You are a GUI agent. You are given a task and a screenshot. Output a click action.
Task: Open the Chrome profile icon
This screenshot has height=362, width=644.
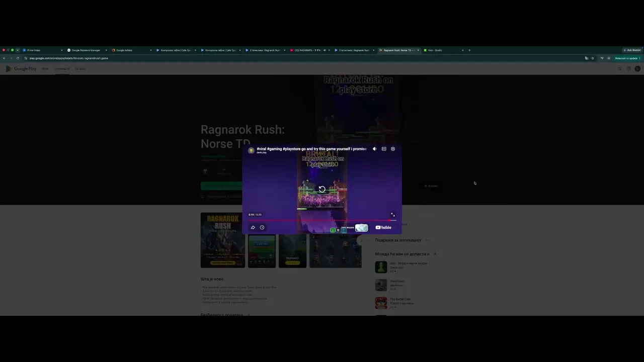tap(609, 58)
